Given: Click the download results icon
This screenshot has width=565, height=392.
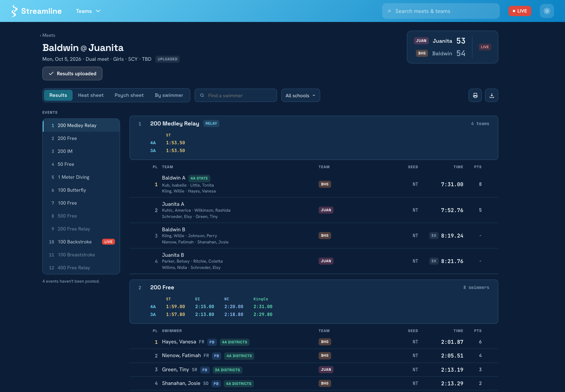Looking at the screenshot, I should (491, 95).
